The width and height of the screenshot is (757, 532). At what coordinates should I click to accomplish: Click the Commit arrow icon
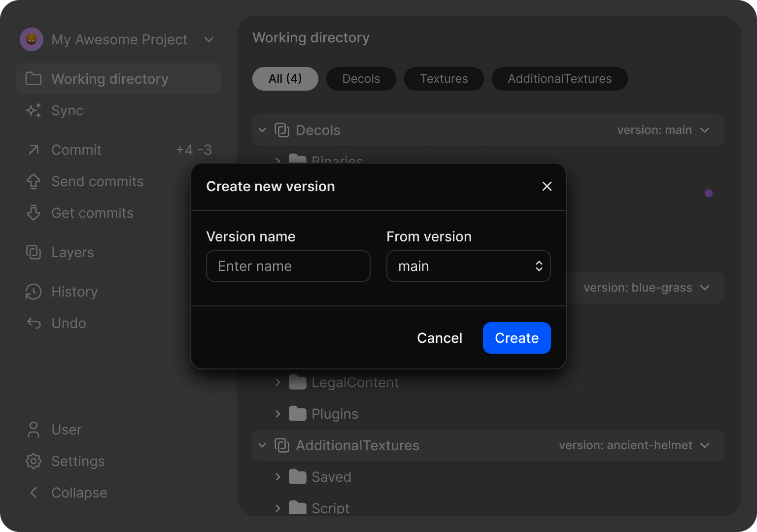34,150
